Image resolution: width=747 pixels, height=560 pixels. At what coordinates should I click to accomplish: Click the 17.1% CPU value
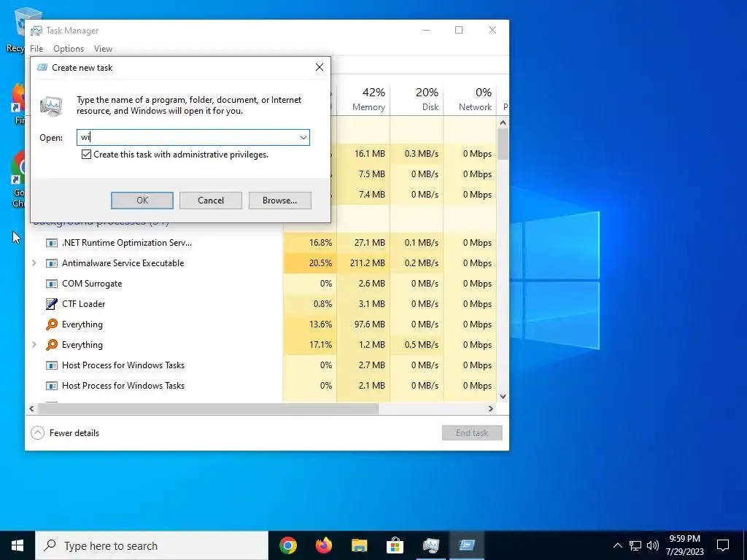(321, 345)
